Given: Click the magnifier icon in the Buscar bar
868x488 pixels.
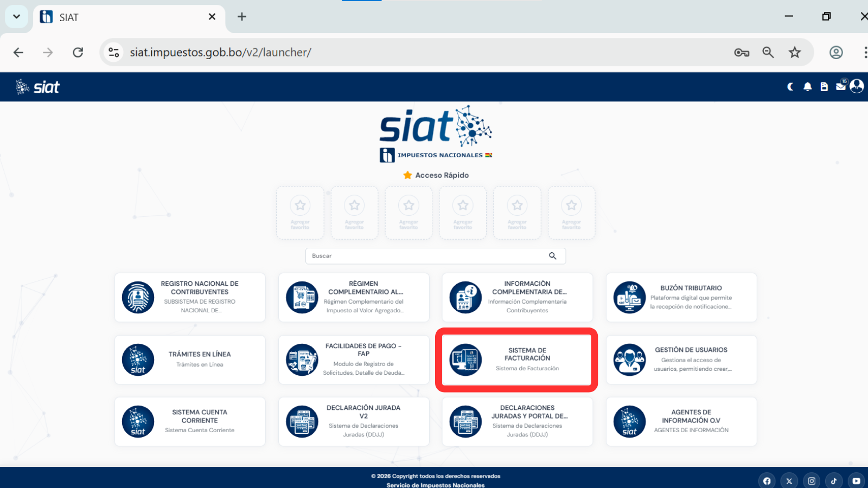Looking at the screenshot, I should point(553,255).
